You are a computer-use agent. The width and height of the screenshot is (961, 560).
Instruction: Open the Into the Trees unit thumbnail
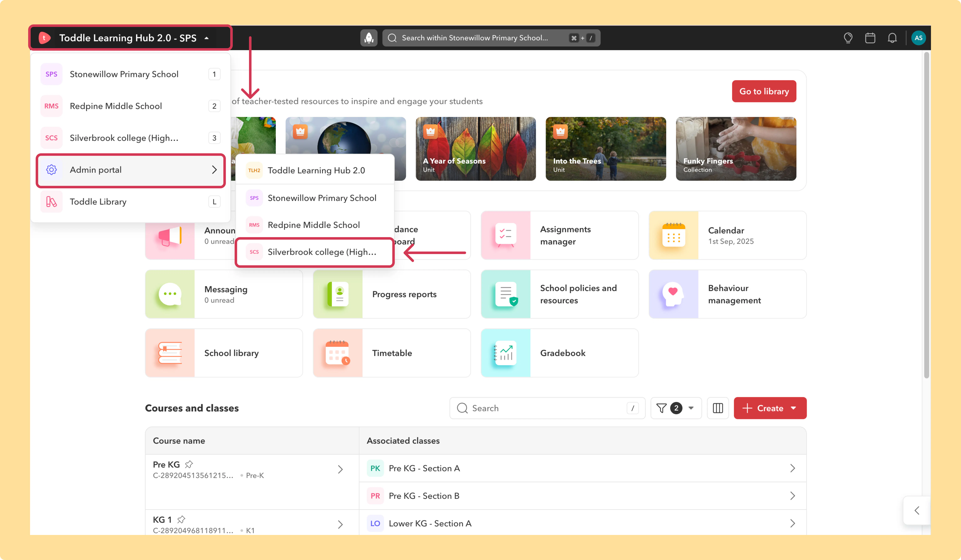tap(606, 149)
